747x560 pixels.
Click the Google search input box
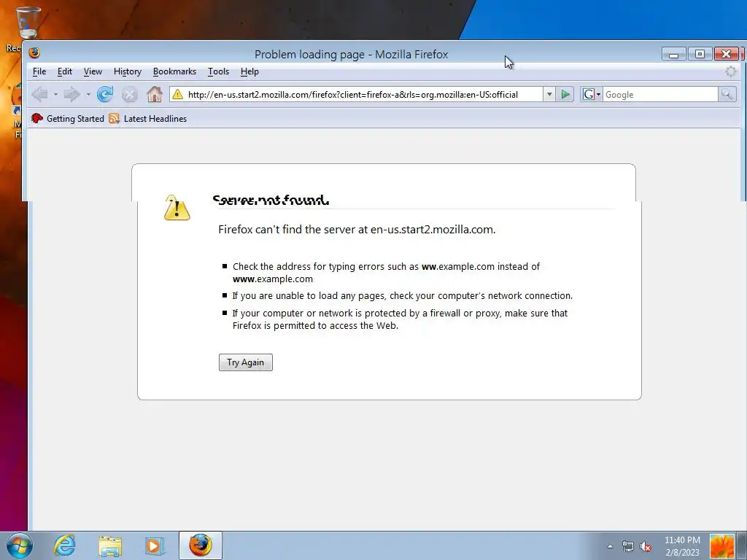(660, 94)
